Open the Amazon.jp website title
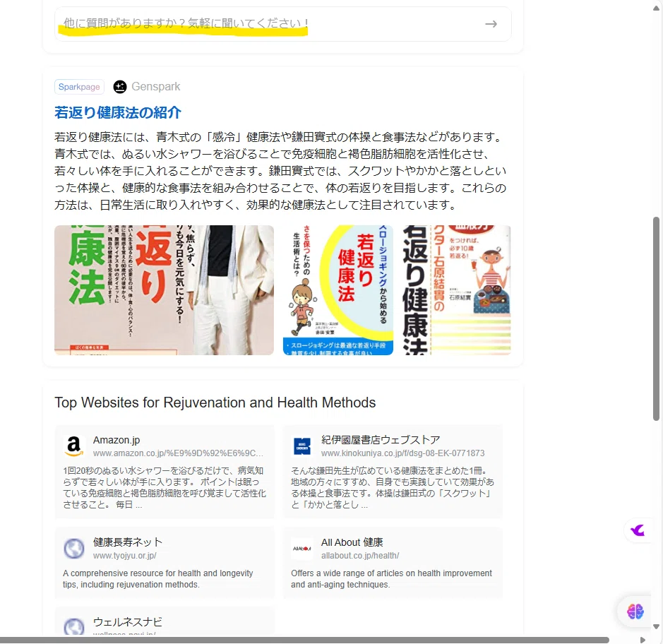Screen dimensions: 663x644 (x=117, y=440)
